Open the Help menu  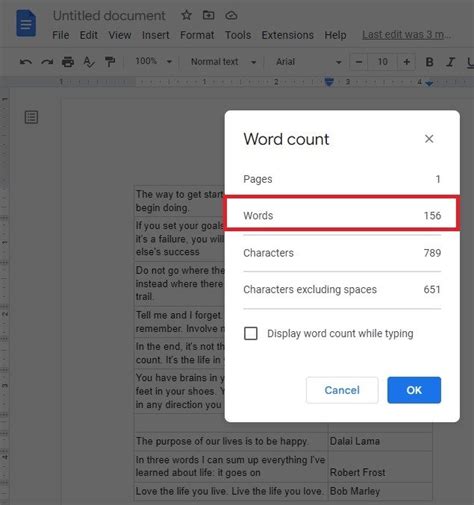(x=335, y=35)
